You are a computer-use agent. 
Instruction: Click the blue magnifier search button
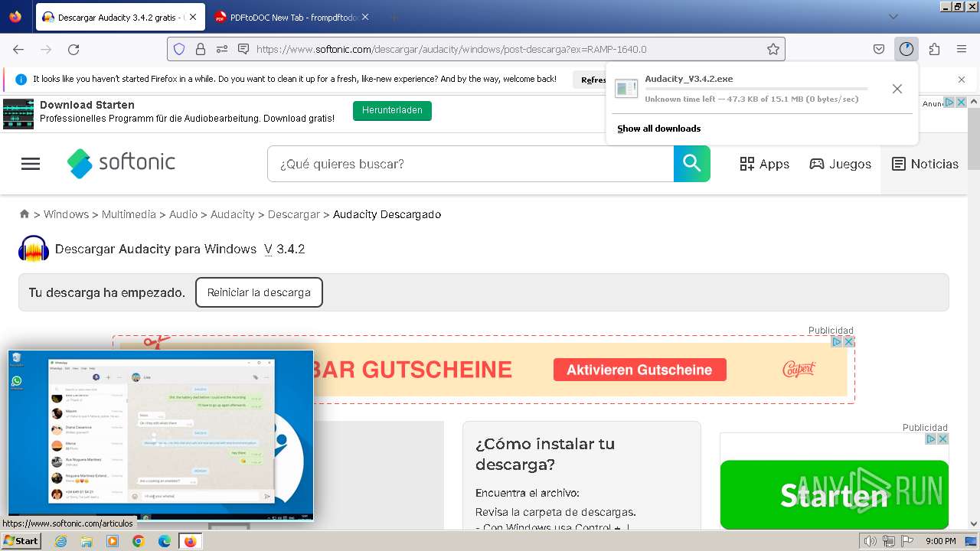tap(692, 164)
